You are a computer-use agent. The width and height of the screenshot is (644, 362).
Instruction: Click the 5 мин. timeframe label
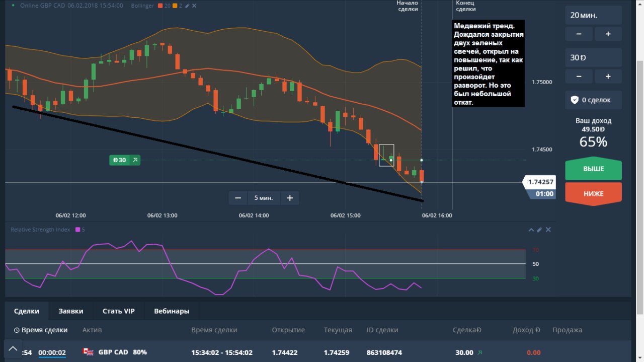click(264, 198)
